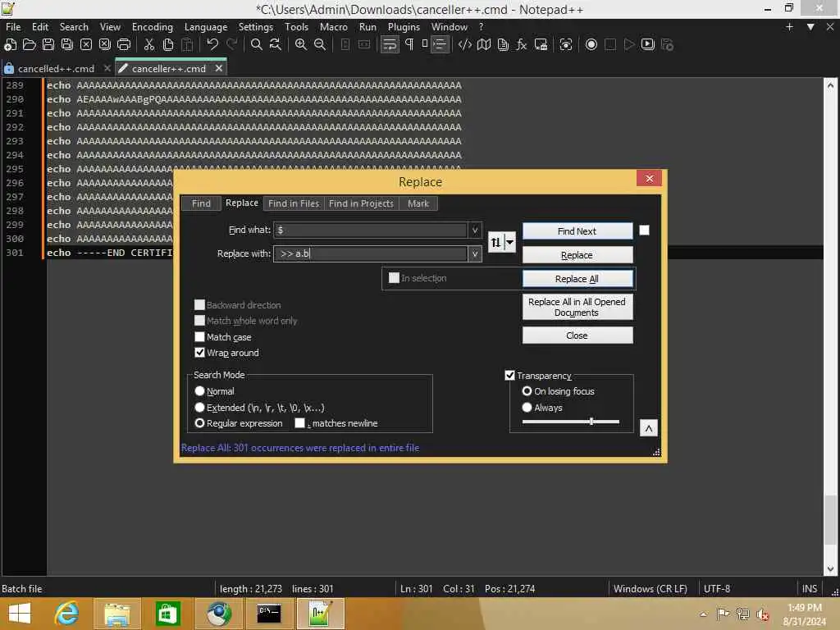Uncheck the Wrap around checkbox
This screenshot has width=840, height=630.
pyautogui.click(x=200, y=353)
